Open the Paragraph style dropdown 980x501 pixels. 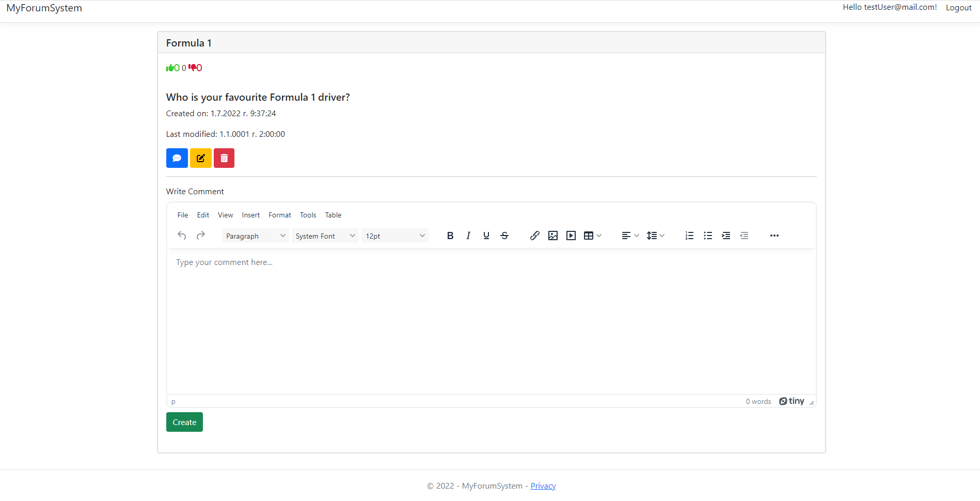(x=255, y=236)
